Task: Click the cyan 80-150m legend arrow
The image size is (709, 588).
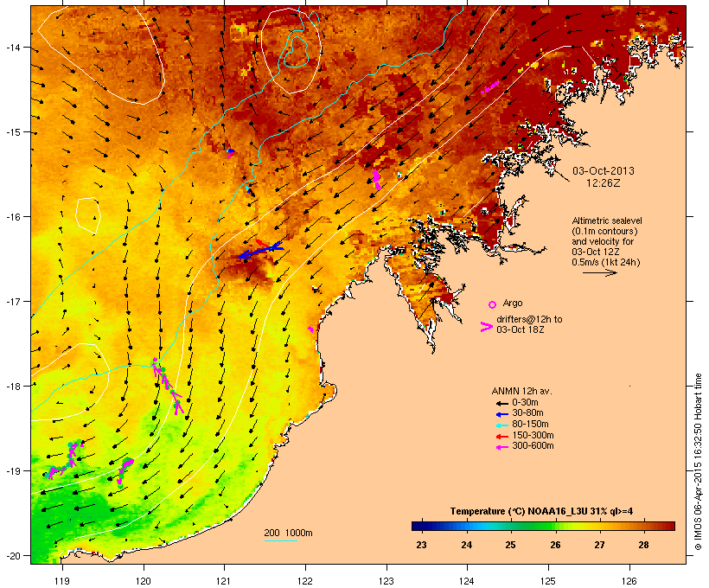Action: pos(502,425)
